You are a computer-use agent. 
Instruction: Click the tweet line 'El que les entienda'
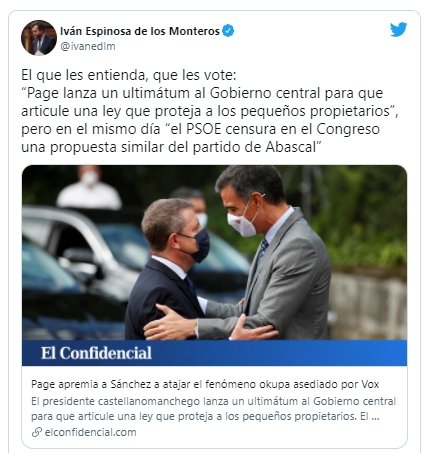pos(129,75)
